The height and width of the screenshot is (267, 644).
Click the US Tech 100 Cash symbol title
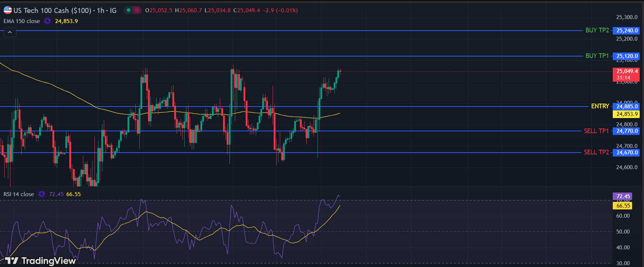point(52,10)
